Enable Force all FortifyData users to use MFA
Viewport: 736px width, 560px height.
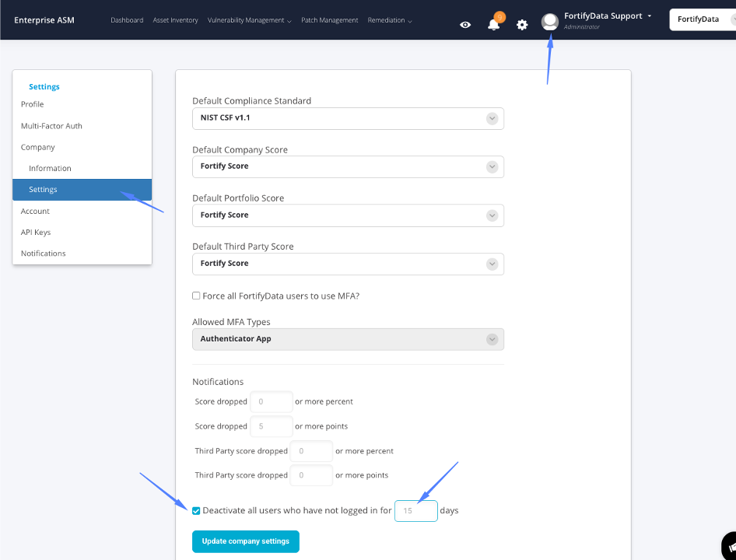[x=196, y=296]
